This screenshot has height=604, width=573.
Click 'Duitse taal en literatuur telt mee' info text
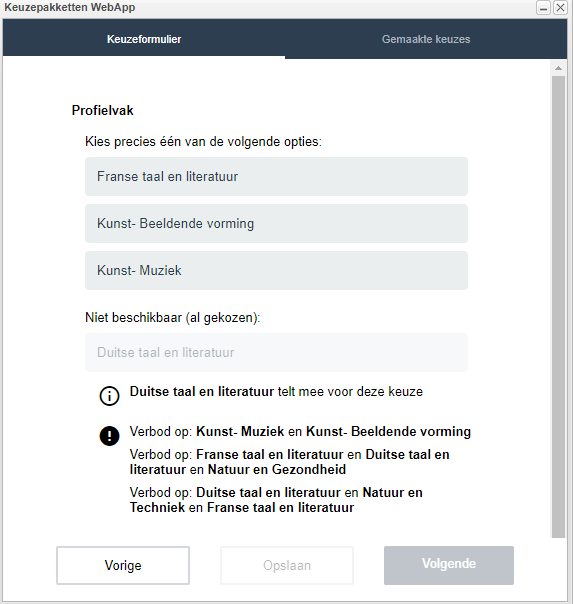tap(276, 391)
